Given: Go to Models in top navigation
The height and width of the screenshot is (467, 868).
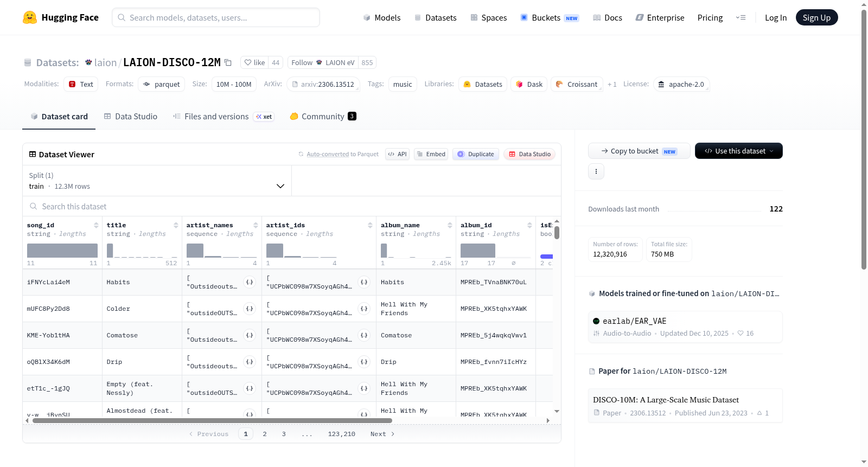Looking at the screenshot, I should (x=382, y=17).
